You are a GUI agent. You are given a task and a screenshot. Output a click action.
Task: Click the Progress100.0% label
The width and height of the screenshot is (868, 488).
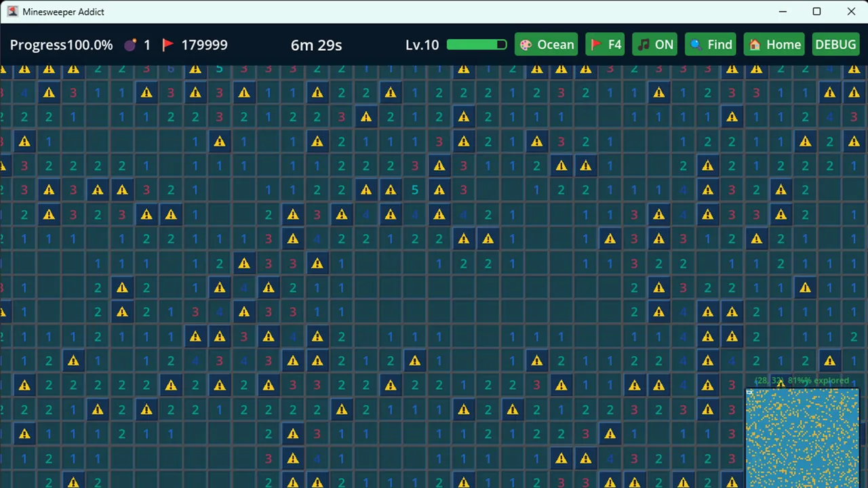[61, 45]
